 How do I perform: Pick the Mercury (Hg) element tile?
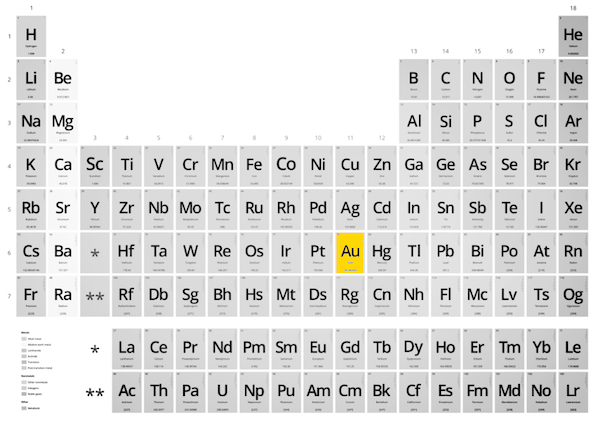pyautogui.click(x=382, y=254)
